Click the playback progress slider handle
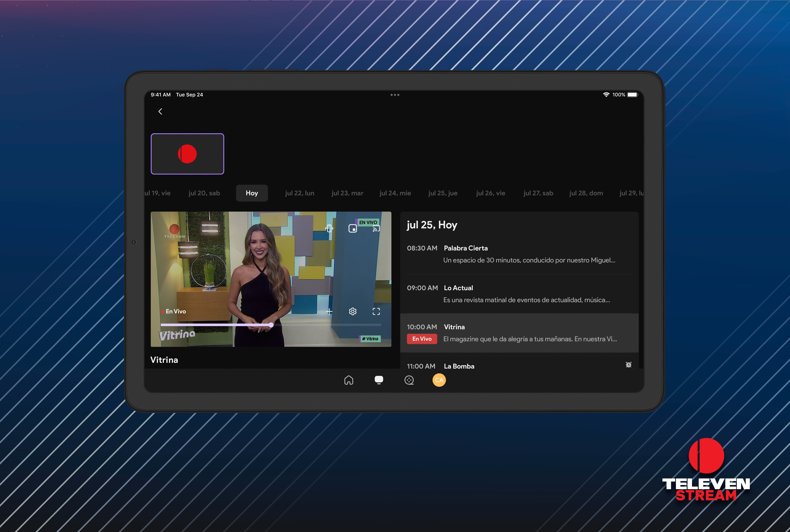 pyautogui.click(x=271, y=325)
